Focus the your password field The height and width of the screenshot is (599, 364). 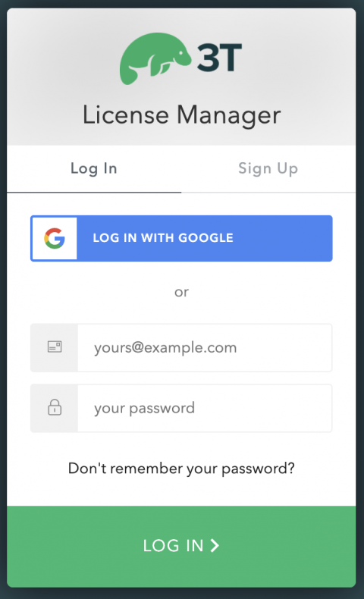205,408
